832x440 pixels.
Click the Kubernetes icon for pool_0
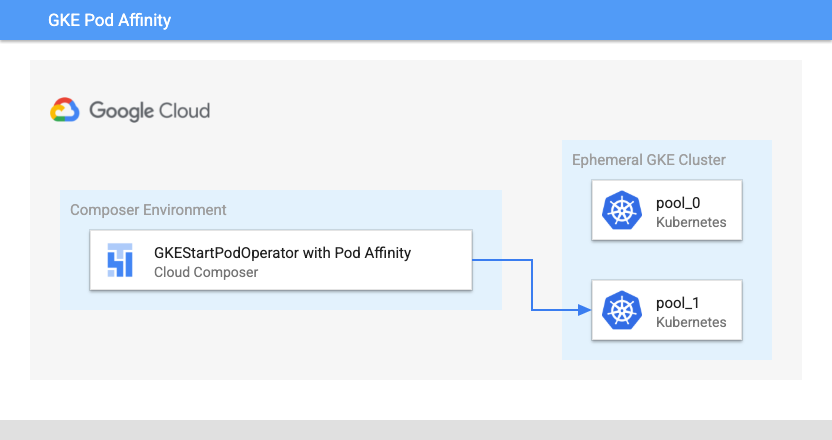(x=621, y=211)
